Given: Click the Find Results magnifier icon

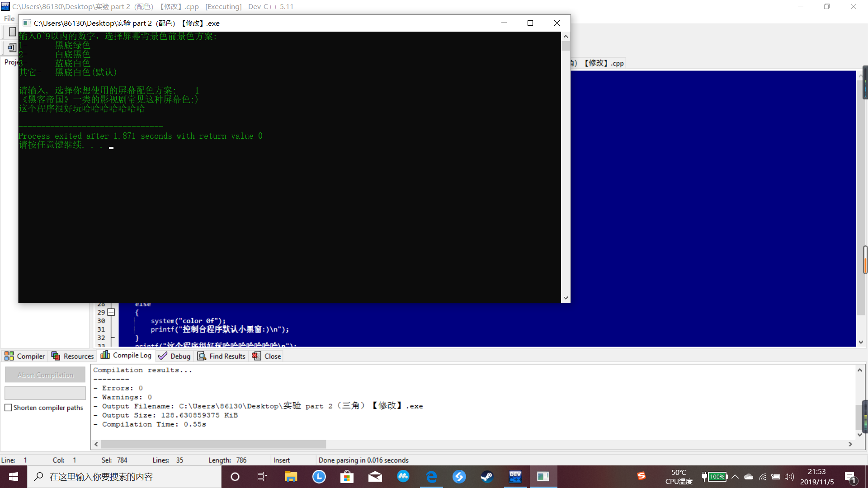Looking at the screenshot, I should [202, 356].
